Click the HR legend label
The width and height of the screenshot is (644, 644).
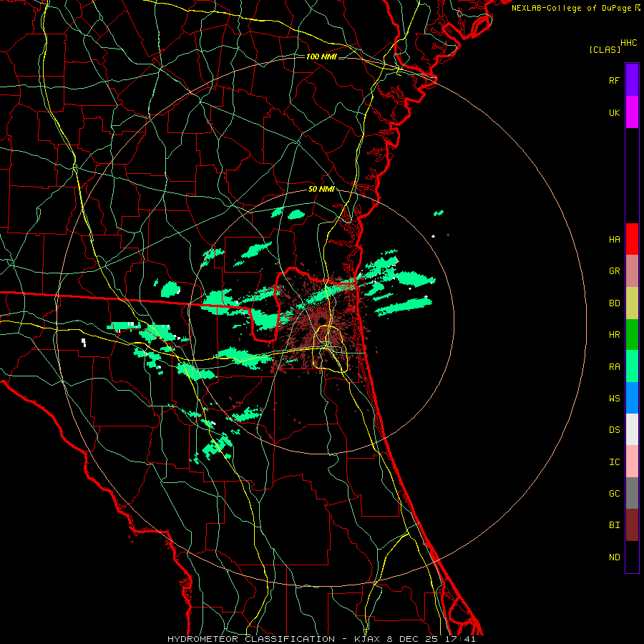click(x=615, y=335)
